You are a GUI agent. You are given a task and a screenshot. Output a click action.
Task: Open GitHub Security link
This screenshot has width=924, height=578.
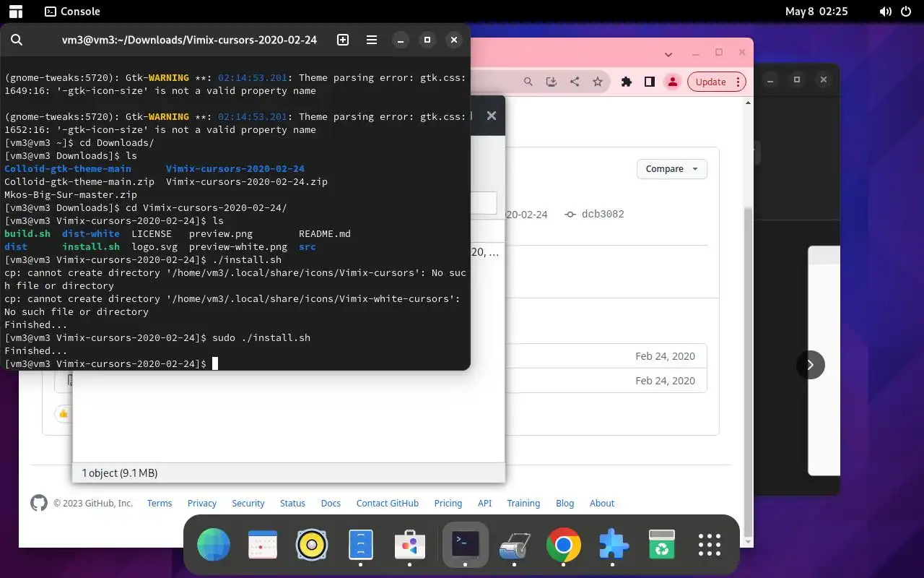point(248,503)
